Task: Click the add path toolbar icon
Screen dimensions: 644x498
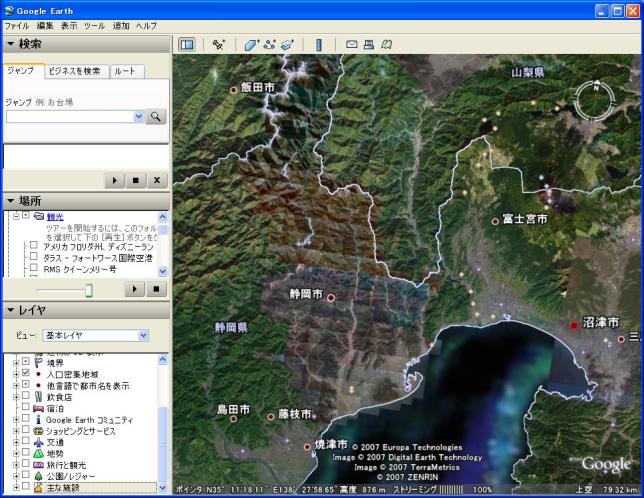Action: 270,44
